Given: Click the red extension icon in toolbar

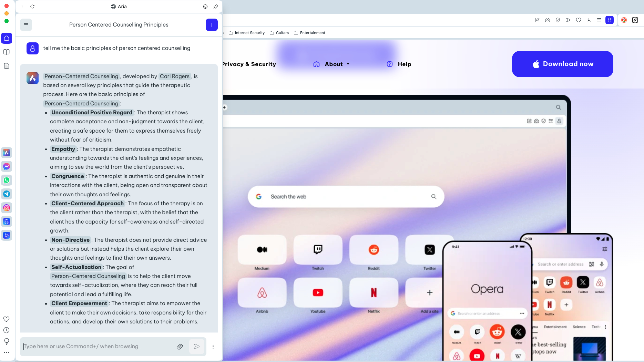Looking at the screenshot, I should click(x=624, y=20).
